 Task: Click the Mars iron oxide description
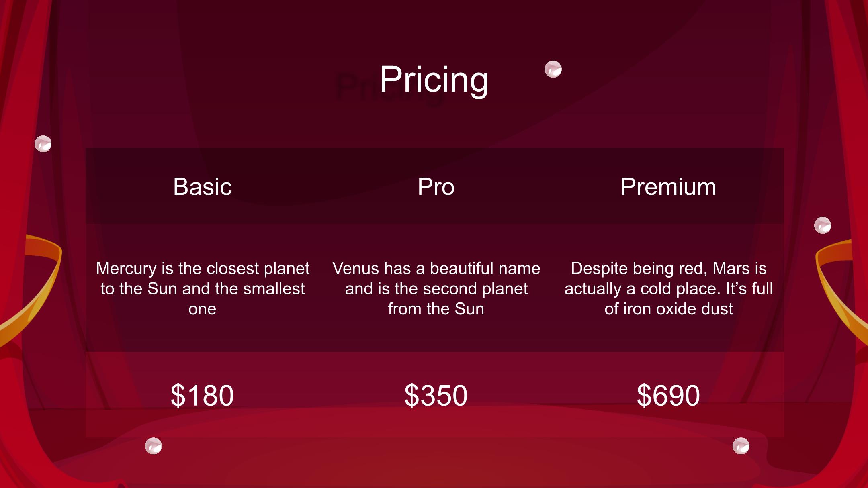coord(669,288)
